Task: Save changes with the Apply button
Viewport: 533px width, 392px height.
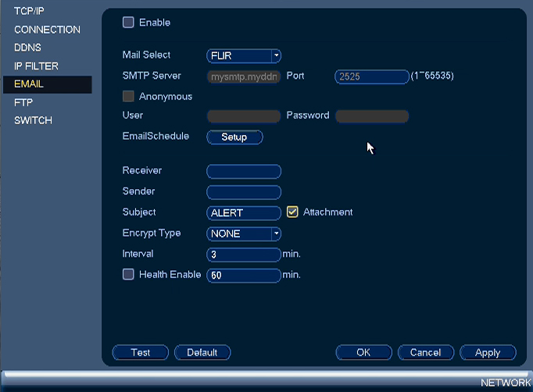Action: (x=488, y=353)
